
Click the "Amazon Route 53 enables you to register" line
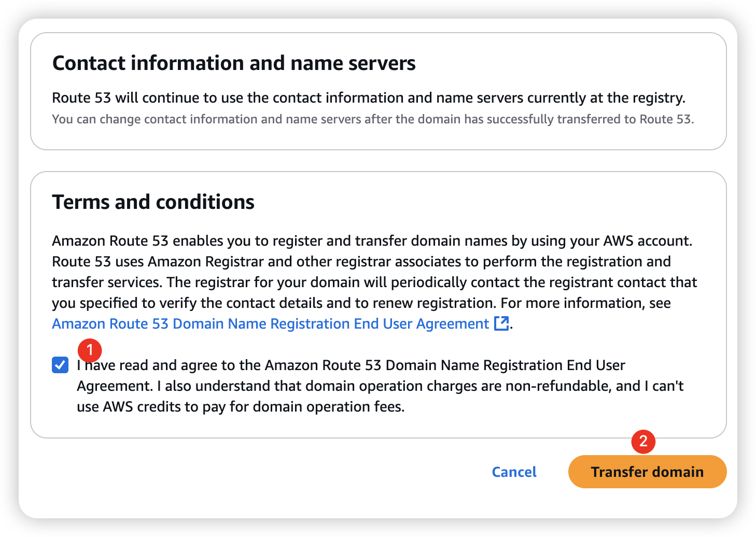coord(372,241)
